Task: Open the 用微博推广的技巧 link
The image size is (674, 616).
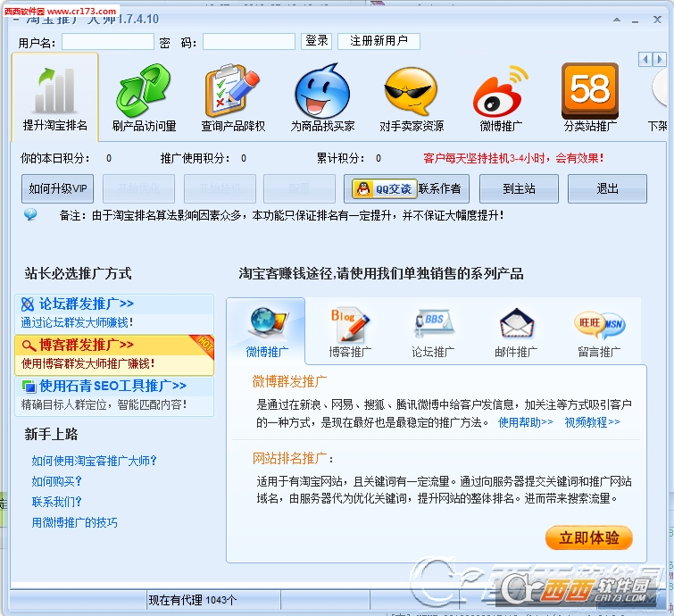Action: point(74,523)
